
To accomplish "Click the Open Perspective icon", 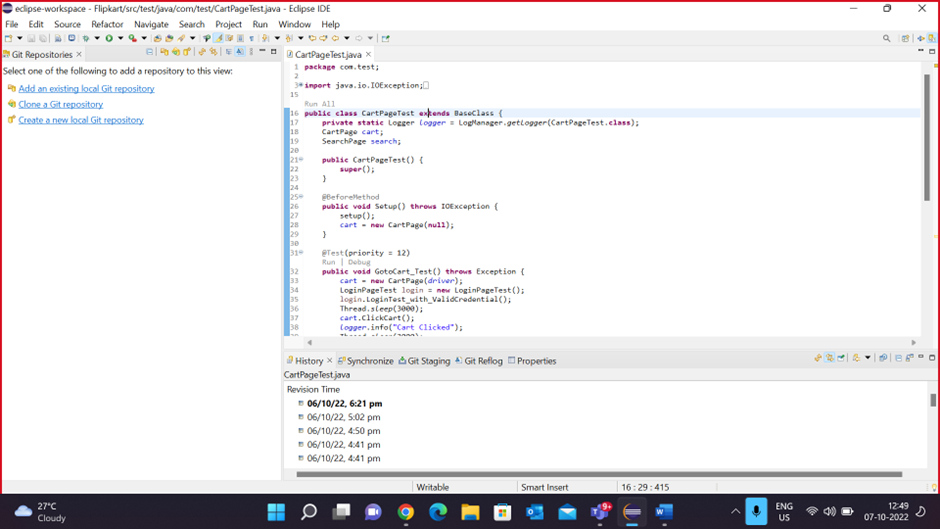I will click(905, 38).
